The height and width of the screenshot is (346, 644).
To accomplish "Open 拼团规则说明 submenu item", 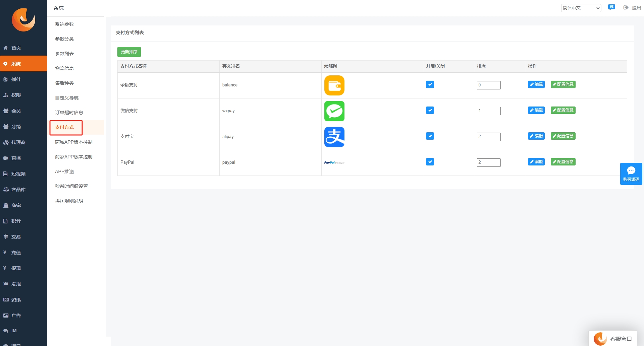I will pos(69,201).
